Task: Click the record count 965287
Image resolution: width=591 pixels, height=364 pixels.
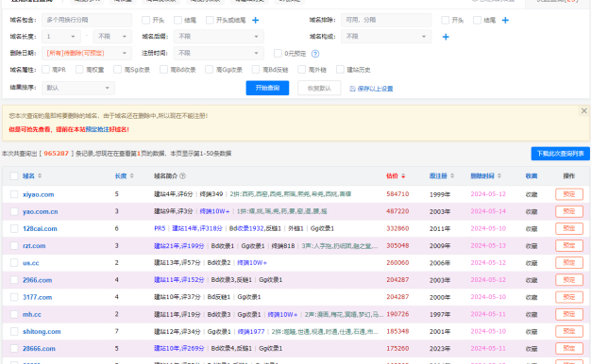Action: point(56,153)
